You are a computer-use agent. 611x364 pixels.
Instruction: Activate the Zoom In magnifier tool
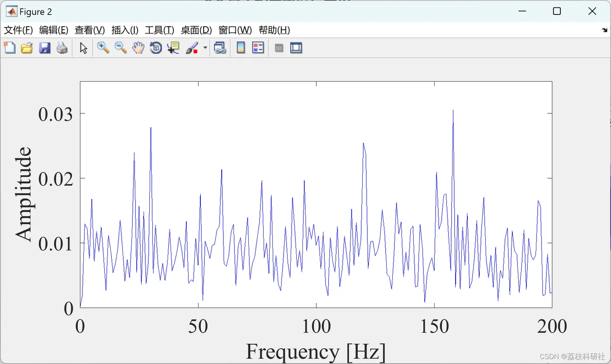click(103, 48)
